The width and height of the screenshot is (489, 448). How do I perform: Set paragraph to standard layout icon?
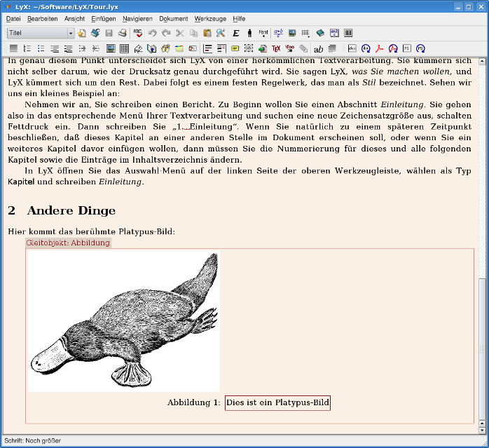(x=13, y=48)
